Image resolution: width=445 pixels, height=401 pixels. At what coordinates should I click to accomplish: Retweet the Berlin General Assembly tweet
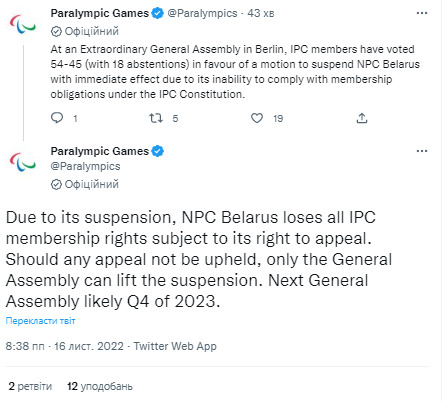pyautogui.click(x=156, y=118)
